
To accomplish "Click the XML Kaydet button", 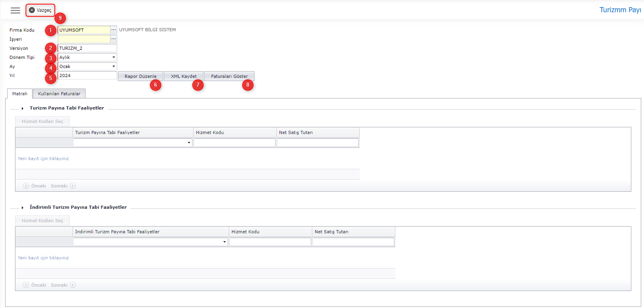I will (x=184, y=76).
